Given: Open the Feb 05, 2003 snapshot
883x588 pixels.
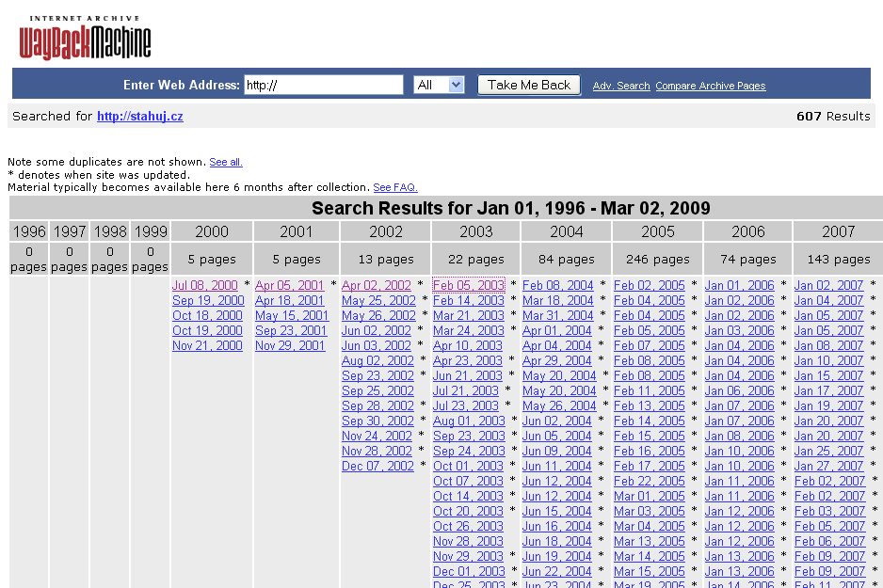Looking at the screenshot, I should coord(469,285).
